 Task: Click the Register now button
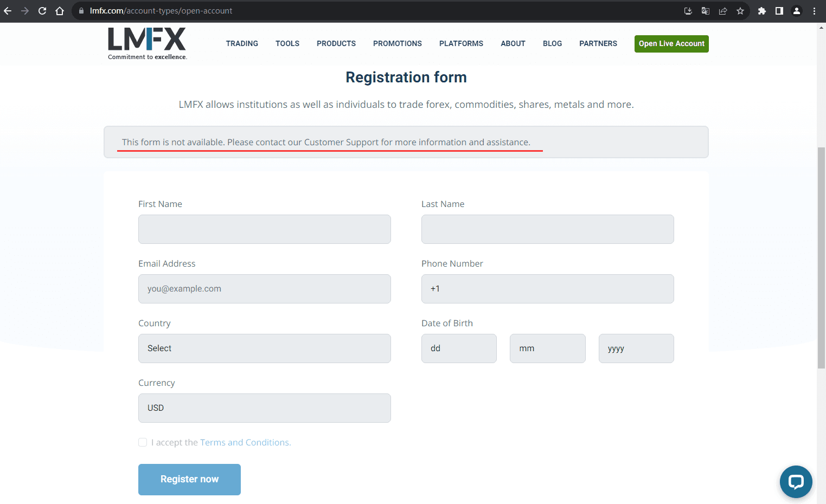click(189, 480)
